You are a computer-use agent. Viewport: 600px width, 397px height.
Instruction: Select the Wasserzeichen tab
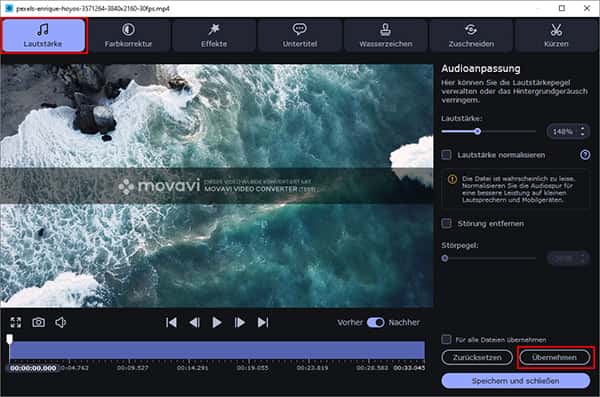click(x=385, y=36)
